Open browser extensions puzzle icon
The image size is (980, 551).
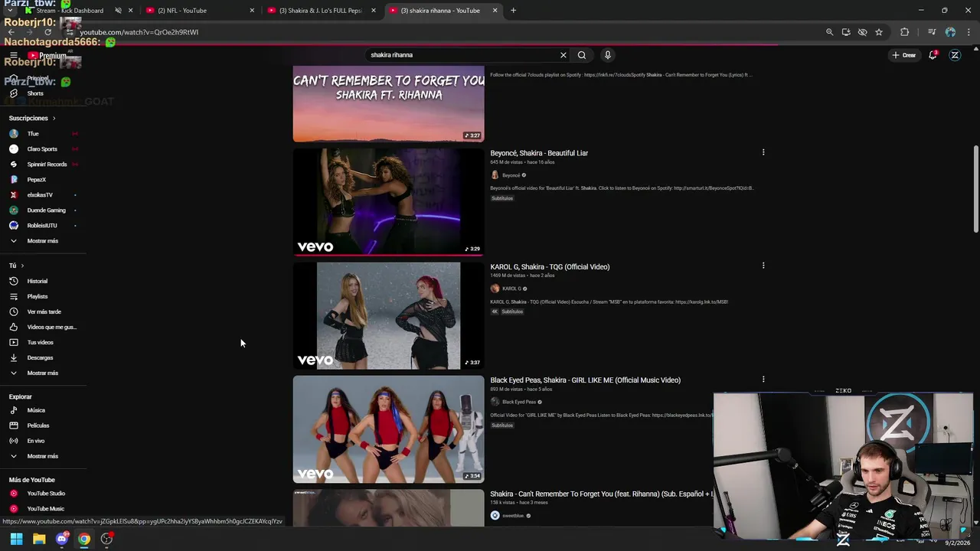pos(905,32)
